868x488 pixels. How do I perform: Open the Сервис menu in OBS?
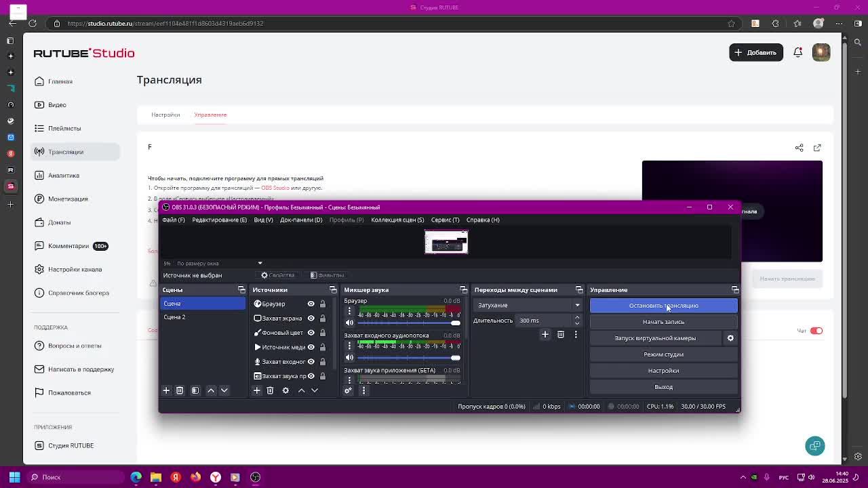click(x=446, y=220)
